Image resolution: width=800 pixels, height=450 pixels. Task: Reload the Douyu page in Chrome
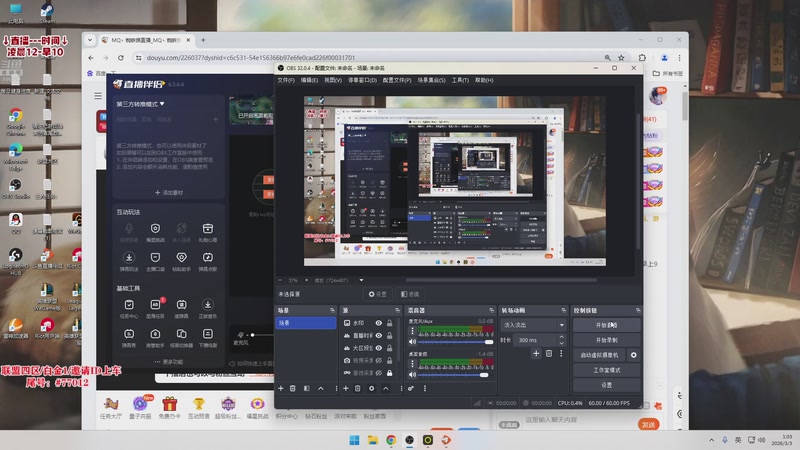pos(121,58)
